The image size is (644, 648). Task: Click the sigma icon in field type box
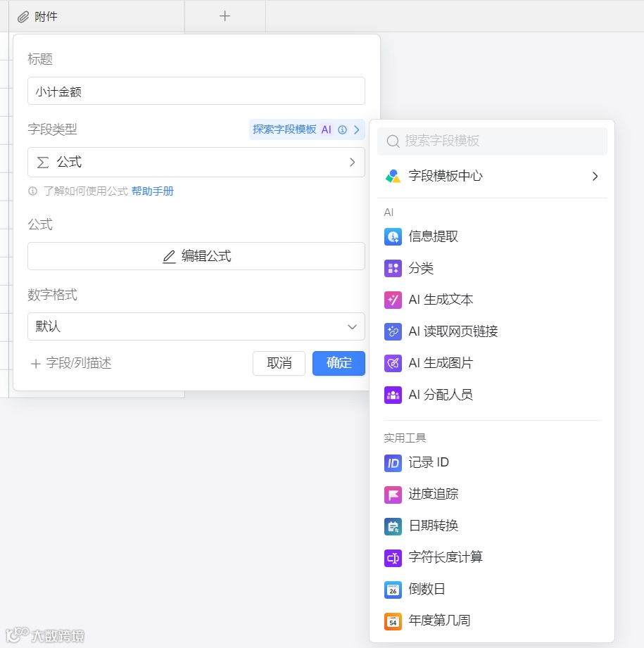pos(42,163)
